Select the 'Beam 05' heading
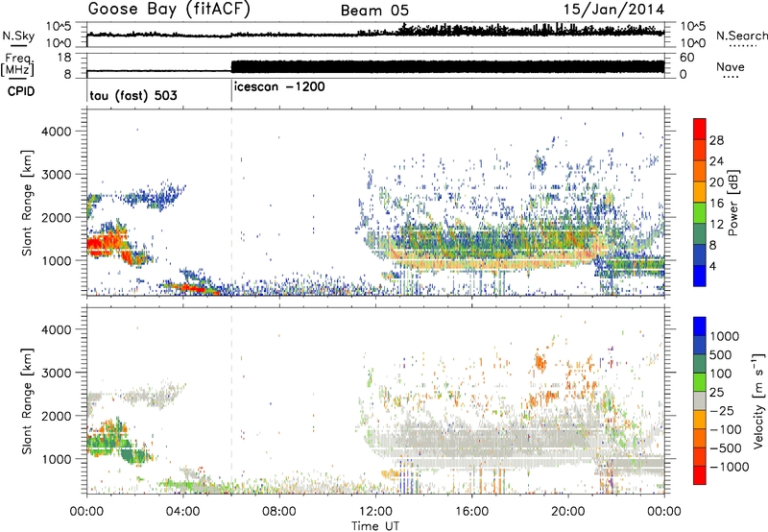The height and width of the screenshot is (532, 768). (374, 11)
